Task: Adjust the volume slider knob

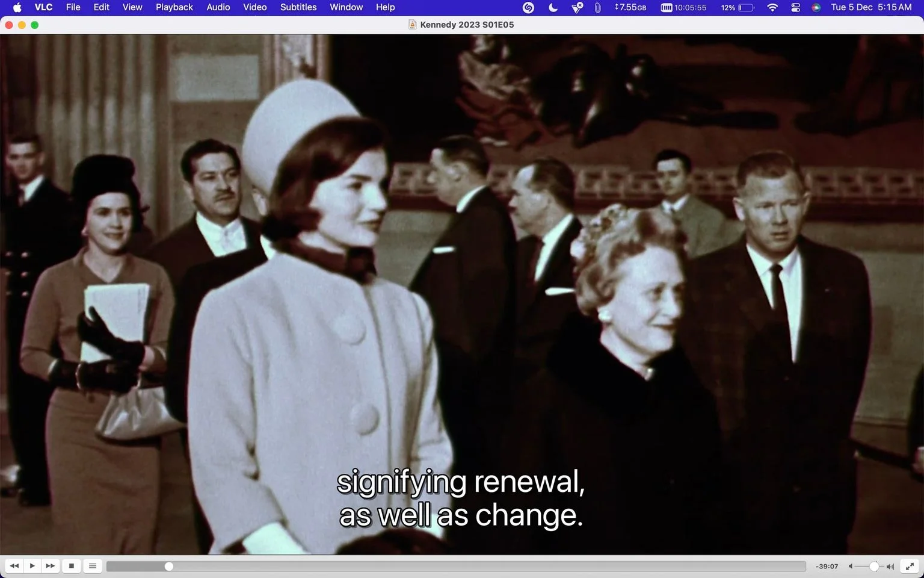Action: coord(874,567)
